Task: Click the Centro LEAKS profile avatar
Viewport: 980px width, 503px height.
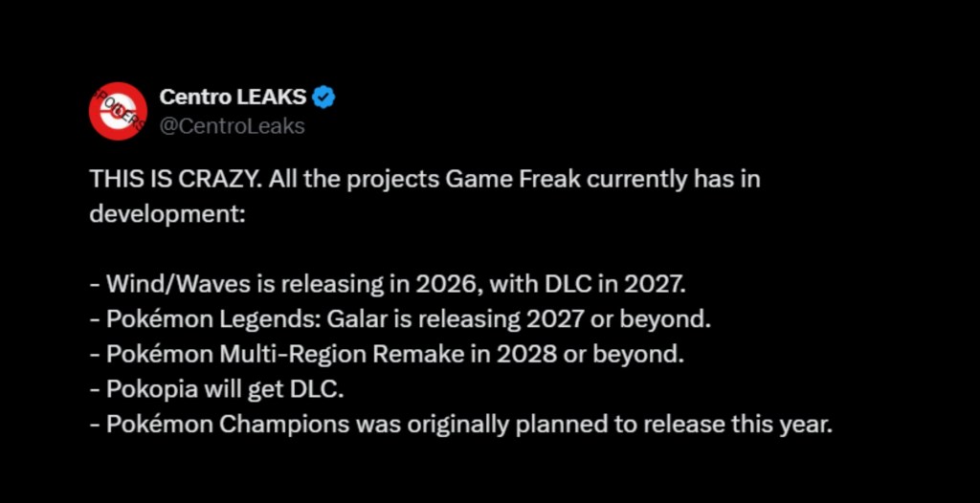Action: (x=117, y=111)
